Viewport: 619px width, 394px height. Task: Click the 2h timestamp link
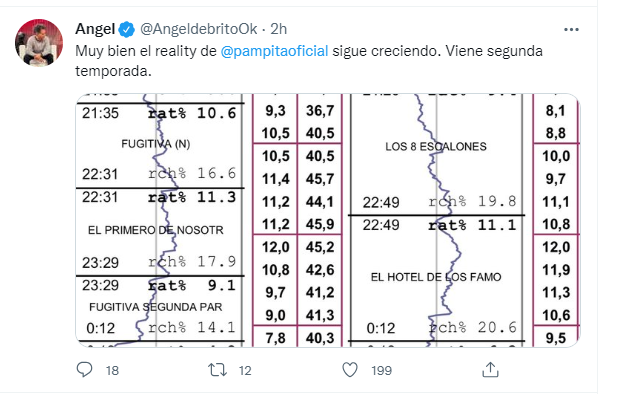point(278,29)
